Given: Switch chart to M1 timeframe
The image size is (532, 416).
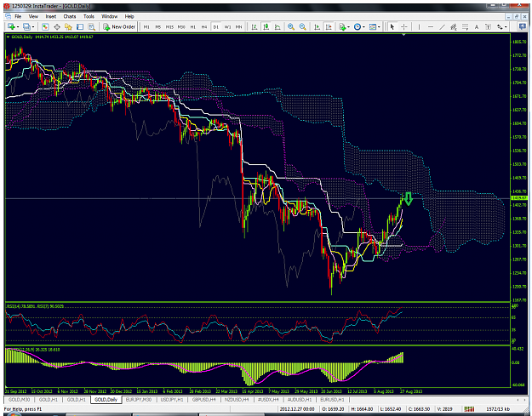Looking at the screenshot, I should [x=146, y=26].
